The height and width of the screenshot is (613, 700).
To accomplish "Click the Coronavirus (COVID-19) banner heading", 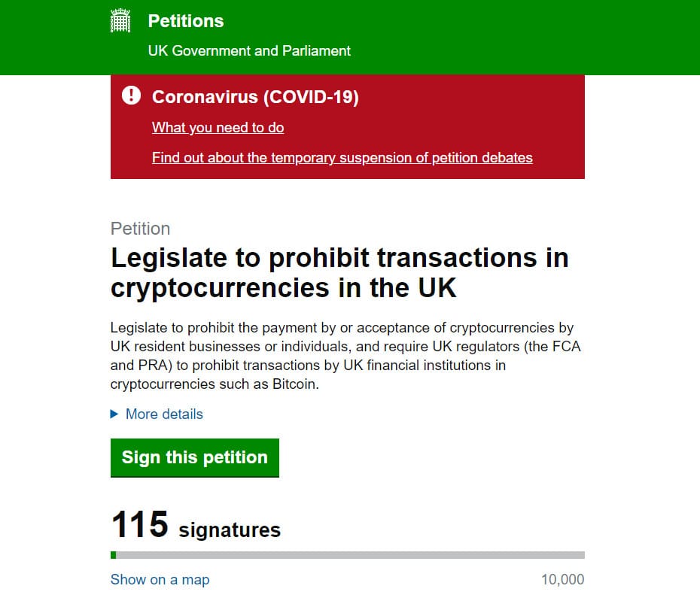I will [255, 97].
